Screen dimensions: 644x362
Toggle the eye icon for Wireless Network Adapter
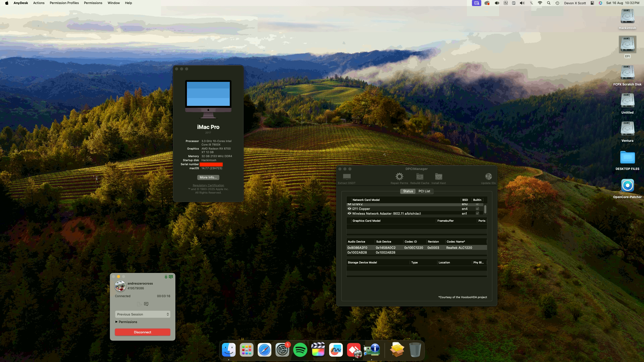click(x=349, y=213)
